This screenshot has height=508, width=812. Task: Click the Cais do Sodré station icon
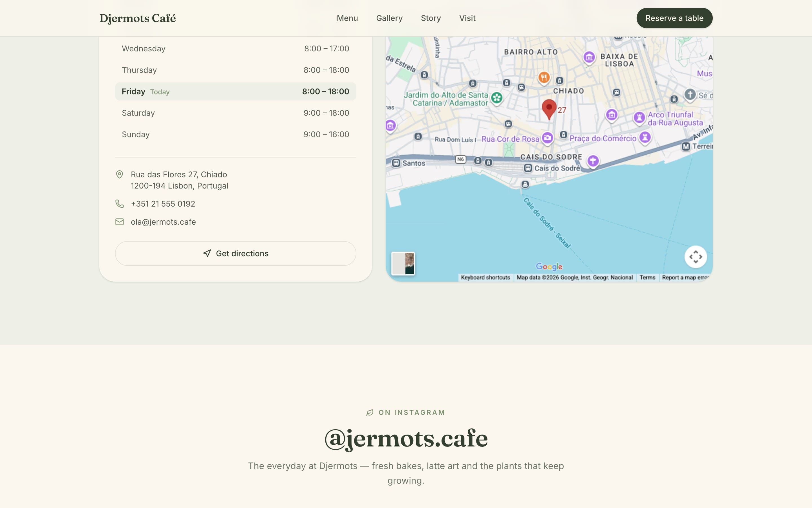528,168
